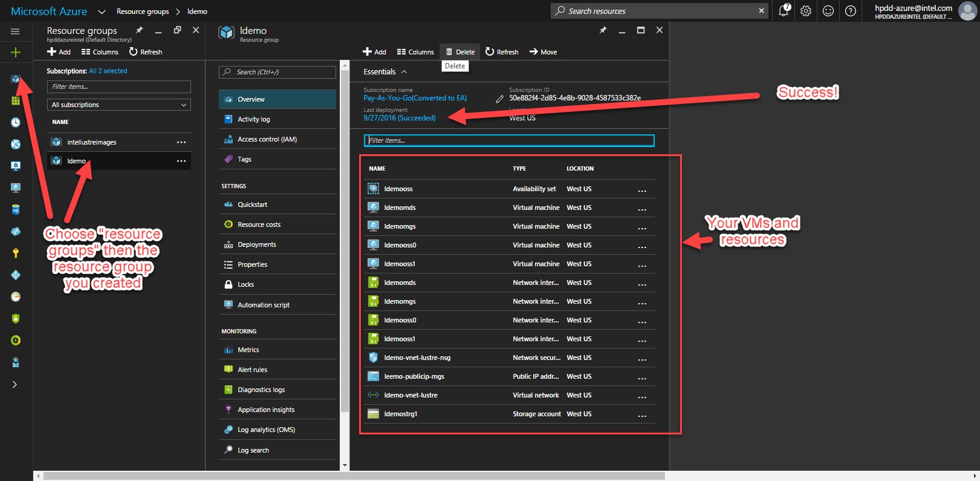Open notifications bell icon
This screenshot has width=980, height=481.
(x=784, y=11)
